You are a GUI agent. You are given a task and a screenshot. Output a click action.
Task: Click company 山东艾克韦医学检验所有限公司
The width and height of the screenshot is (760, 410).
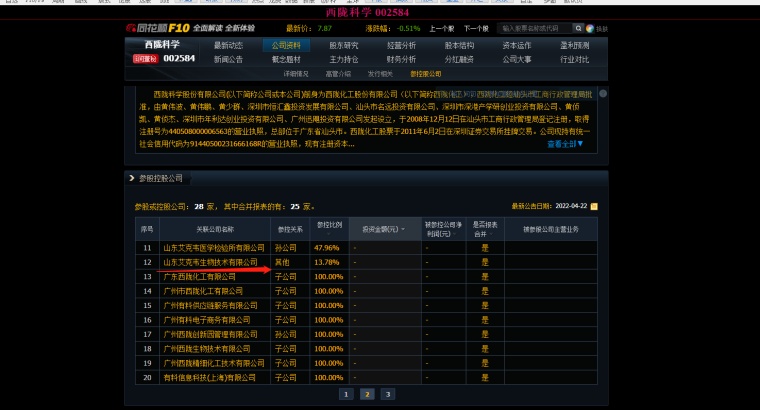(214, 248)
